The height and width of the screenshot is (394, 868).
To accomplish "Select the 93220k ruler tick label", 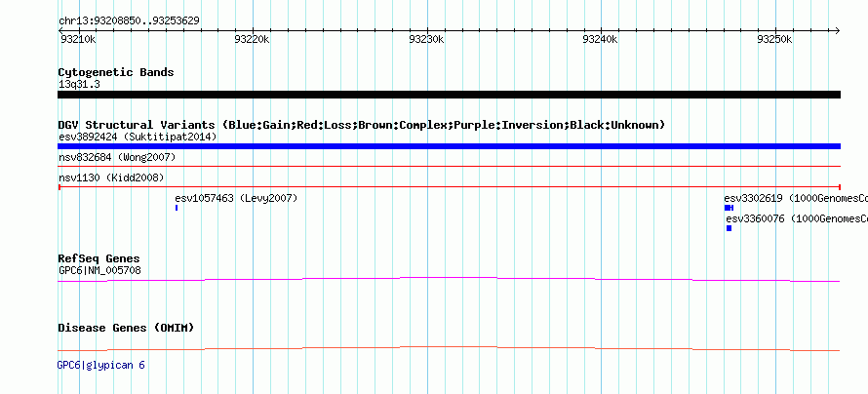I will click(252, 39).
